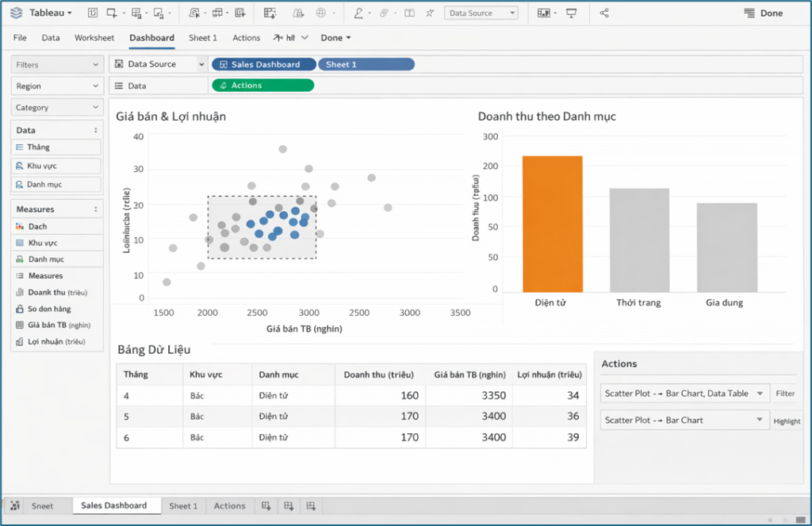Click the globe map icon in toolbar
The width and height of the screenshot is (812, 526).
coord(321,13)
